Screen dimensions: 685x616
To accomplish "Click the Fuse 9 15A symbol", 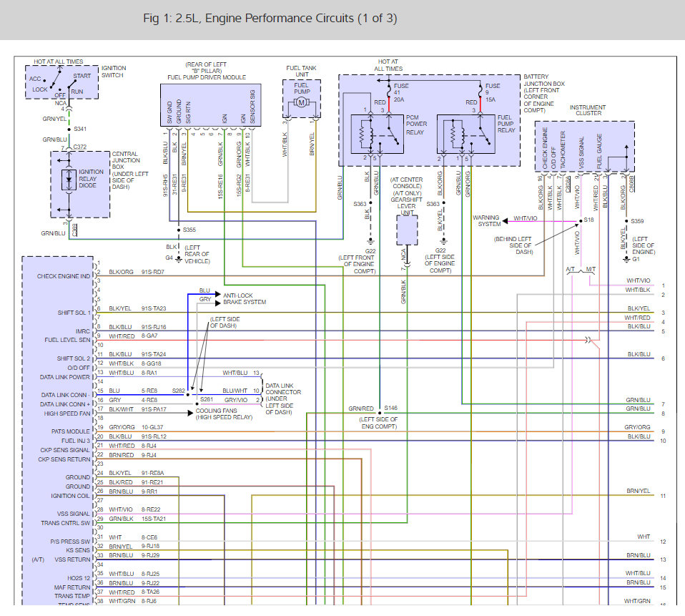I will (x=481, y=92).
